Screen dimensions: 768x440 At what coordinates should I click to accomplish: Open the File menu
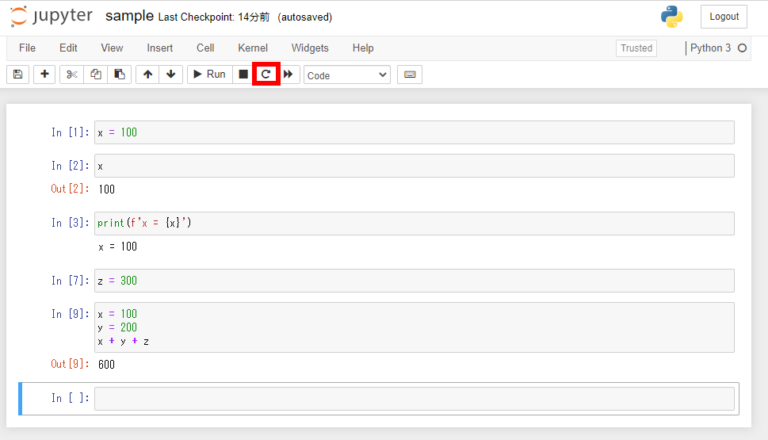tap(27, 48)
